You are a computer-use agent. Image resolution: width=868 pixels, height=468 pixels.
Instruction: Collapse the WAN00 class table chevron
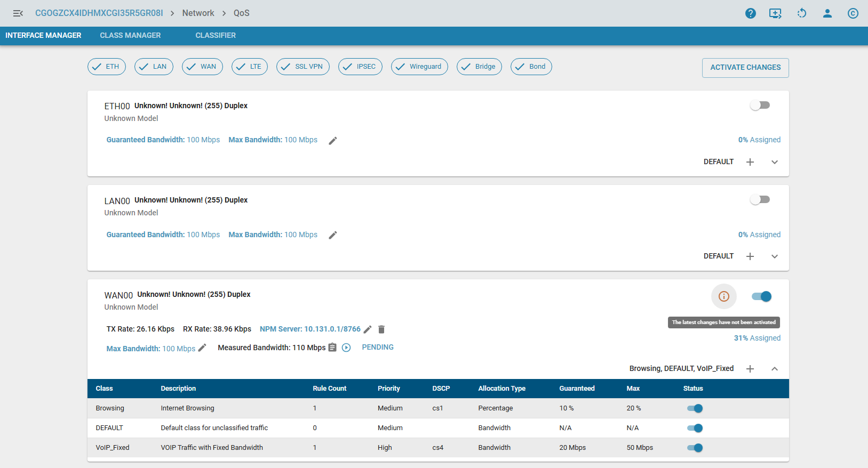(x=774, y=369)
